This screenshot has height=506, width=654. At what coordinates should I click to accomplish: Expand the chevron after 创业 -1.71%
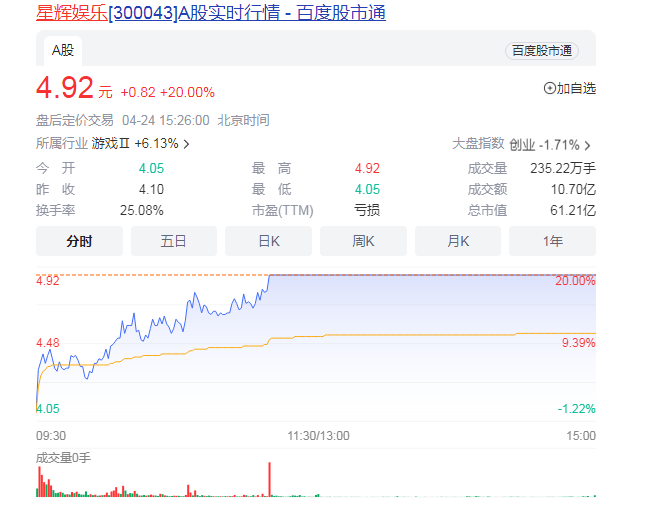[x=587, y=145]
